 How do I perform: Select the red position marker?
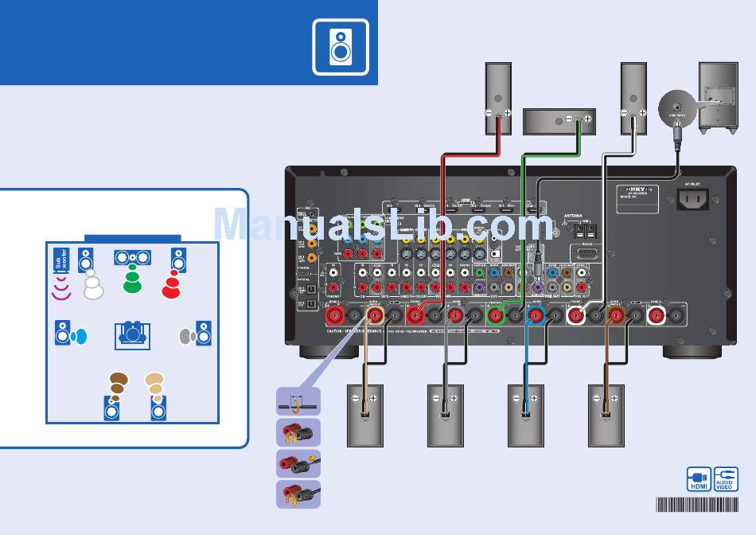[171, 285]
